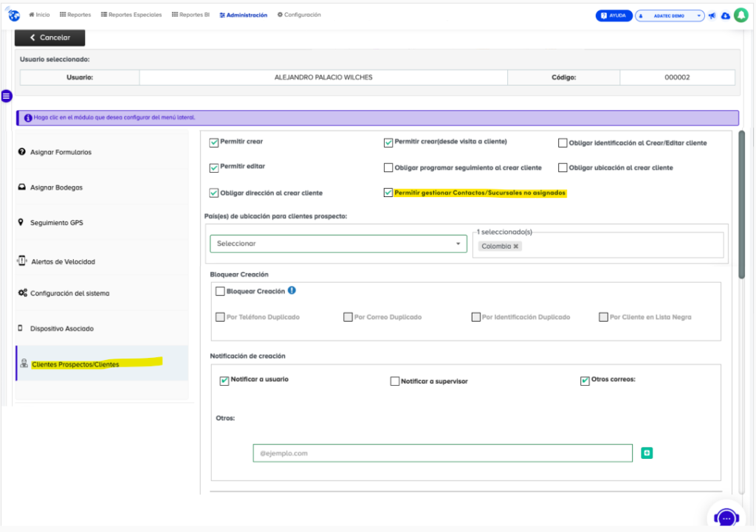Image resolution: width=756 pixels, height=532 pixels.
Task: Click the Asignar Bodegas inbox icon
Action: pos(21,187)
